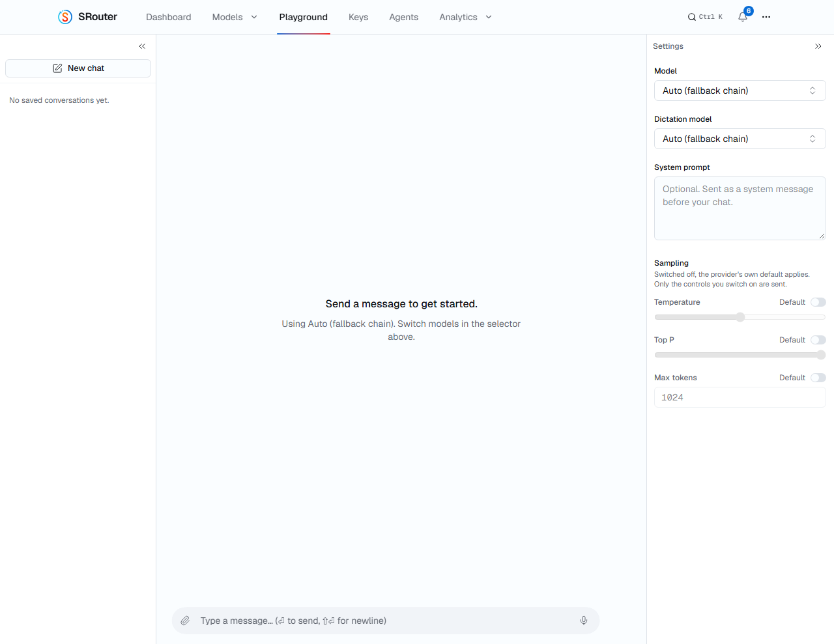Go to the Dashboard tab
This screenshot has width=834, height=644.
169,17
